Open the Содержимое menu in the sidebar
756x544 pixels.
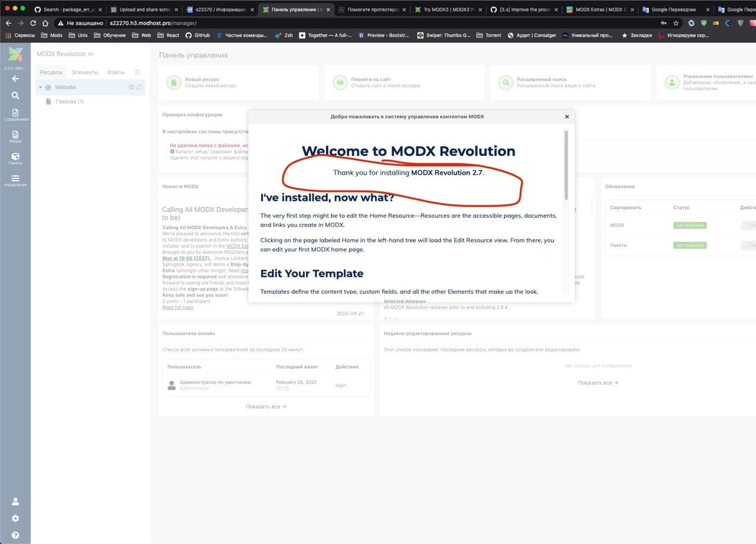(15, 115)
